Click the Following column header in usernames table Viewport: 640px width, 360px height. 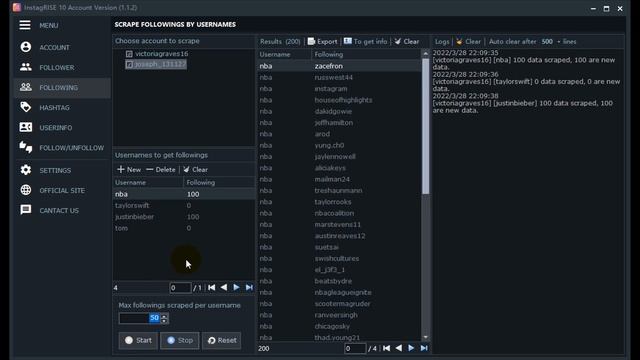pyautogui.click(x=220, y=182)
